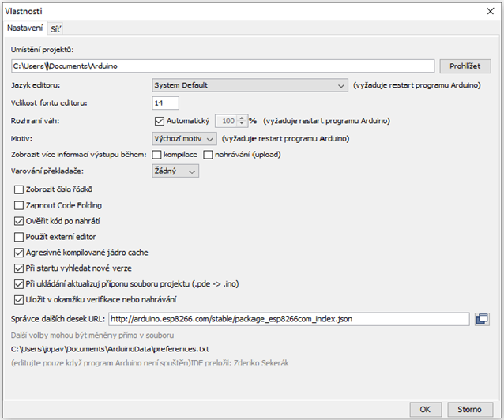This screenshot has height=420, width=504.
Task: Enable nahrávání (upload) verbose output checkbox
Action: 209,155
